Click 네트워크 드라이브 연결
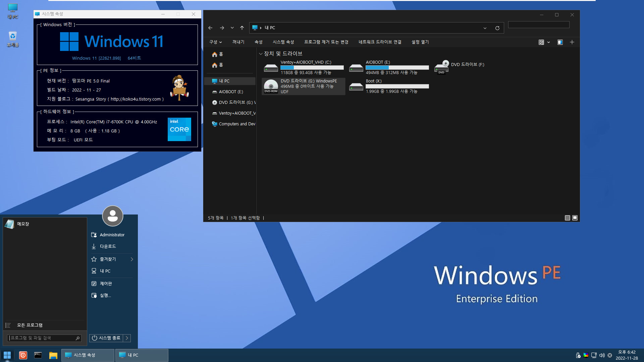644x362 pixels. [380, 42]
